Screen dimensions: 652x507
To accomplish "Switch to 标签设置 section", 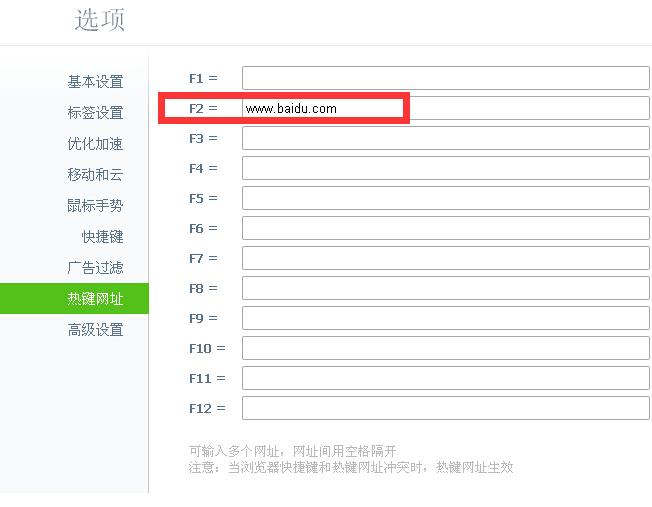I will click(95, 113).
